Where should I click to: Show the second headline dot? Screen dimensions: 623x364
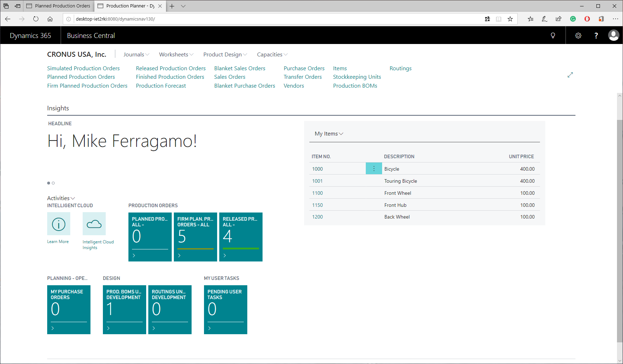point(53,183)
